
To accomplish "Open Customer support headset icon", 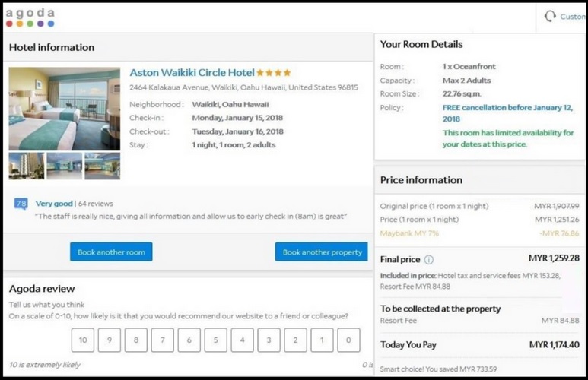I will coord(550,16).
